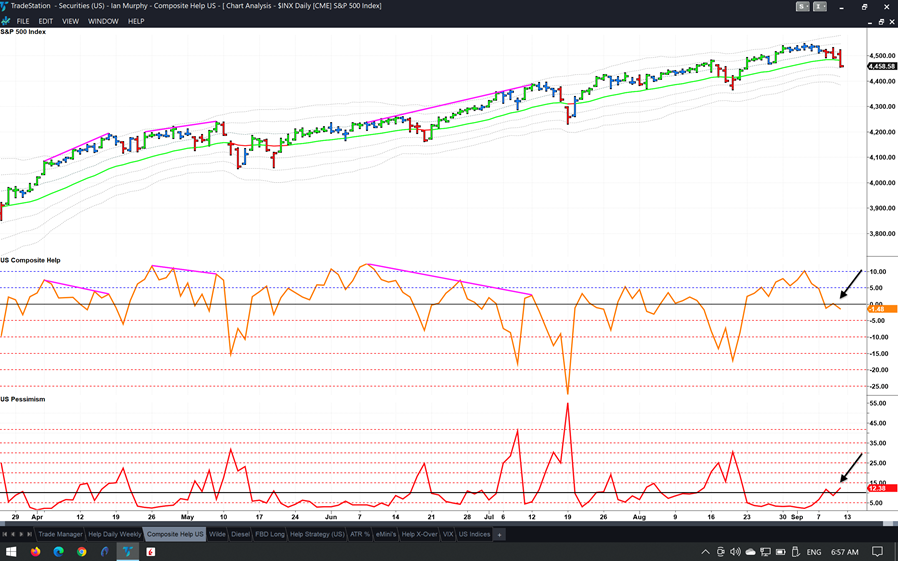Open the notification center in system tray
Screen dimensions: 898x561
(877, 551)
